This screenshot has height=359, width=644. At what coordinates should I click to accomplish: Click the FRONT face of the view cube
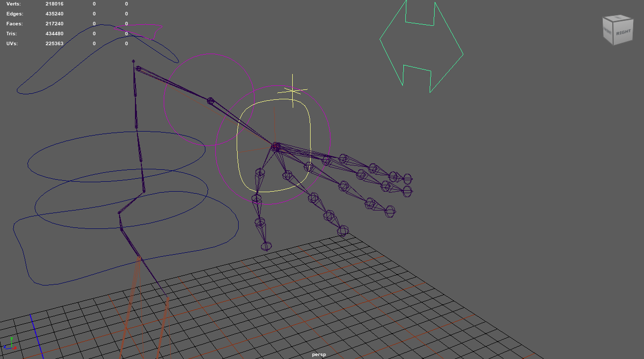point(607,30)
